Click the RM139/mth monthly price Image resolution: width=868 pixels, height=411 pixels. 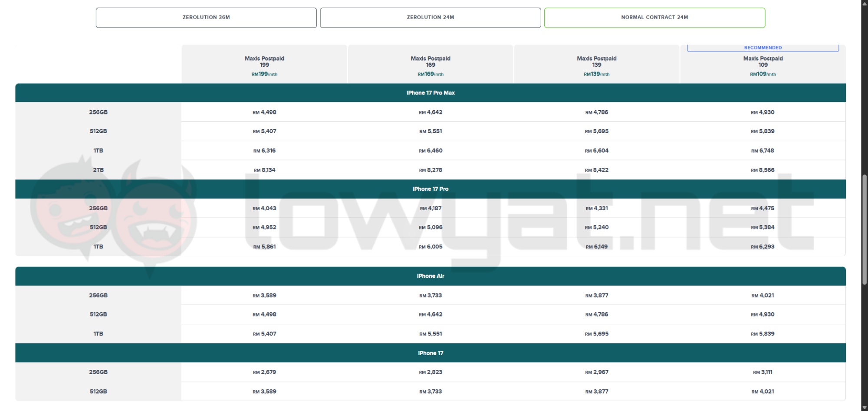click(597, 74)
